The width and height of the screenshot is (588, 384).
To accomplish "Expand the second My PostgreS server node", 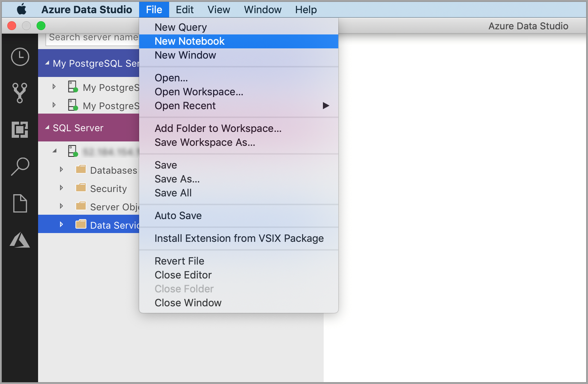I will pos(54,105).
